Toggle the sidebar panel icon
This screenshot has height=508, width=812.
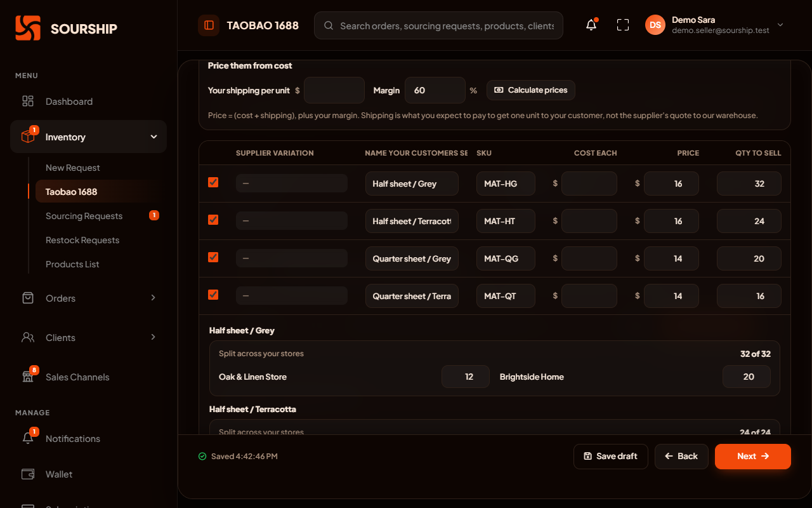209,25
